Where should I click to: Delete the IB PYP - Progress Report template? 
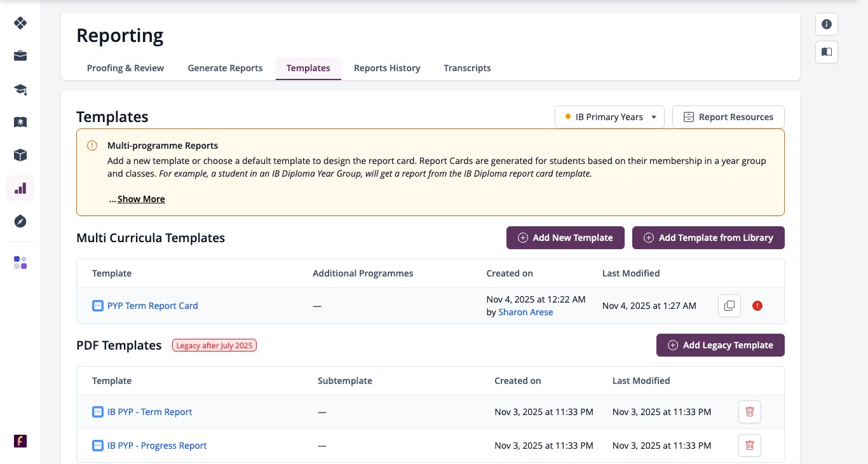coord(750,446)
